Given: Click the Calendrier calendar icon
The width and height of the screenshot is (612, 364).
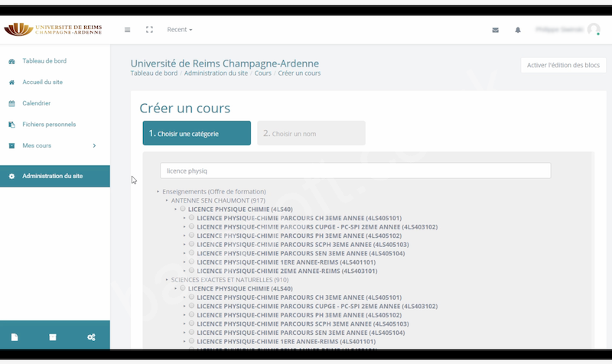Looking at the screenshot, I should 11,103.
